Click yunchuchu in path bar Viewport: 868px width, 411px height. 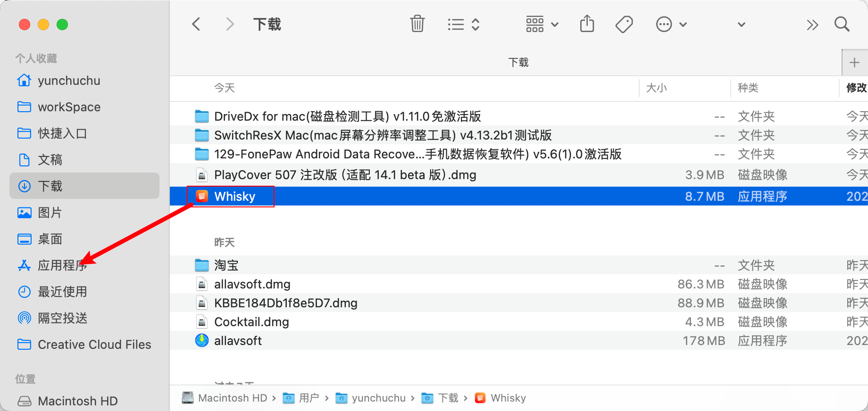coord(371,398)
